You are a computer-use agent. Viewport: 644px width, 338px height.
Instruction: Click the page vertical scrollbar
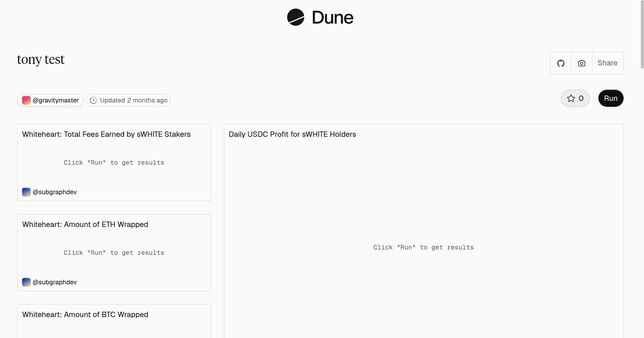(642, 35)
